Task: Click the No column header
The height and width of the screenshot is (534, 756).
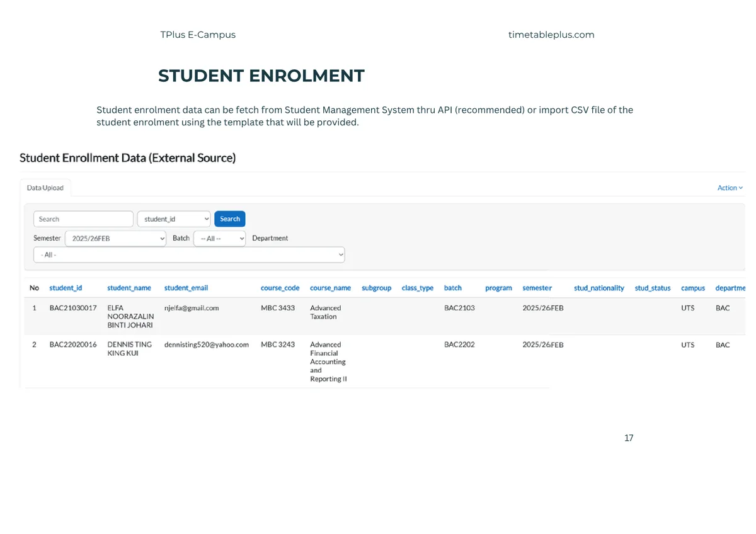Action: [x=34, y=288]
